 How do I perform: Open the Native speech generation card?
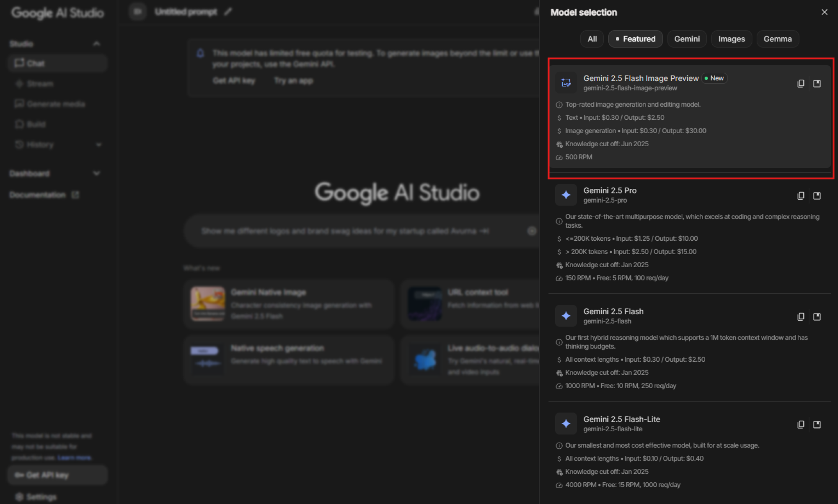click(289, 360)
